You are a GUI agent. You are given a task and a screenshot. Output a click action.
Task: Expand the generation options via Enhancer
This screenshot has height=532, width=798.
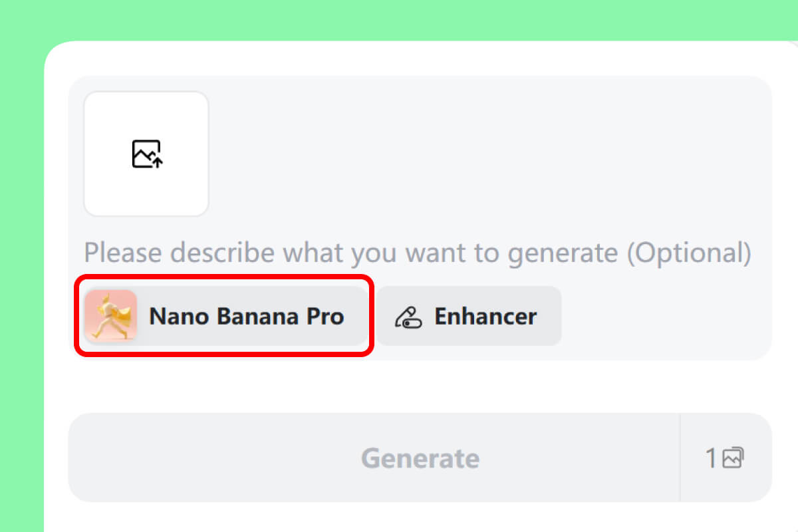click(469, 317)
